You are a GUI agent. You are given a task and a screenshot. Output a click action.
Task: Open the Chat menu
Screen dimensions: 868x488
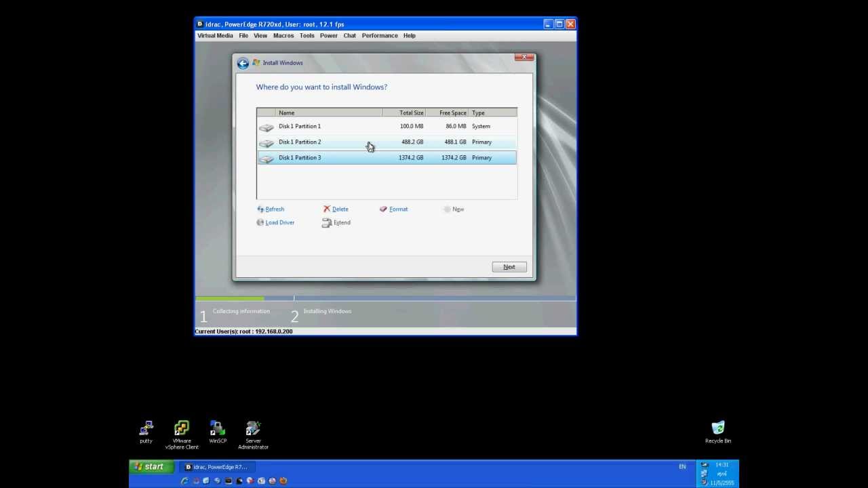pyautogui.click(x=349, y=35)
